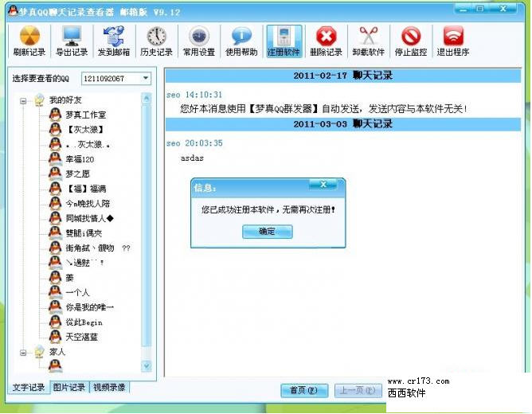Click message line seo 14:10:31
Image resolution: width=532 pixels, height=414 pixels.
(x=194, y=95)
